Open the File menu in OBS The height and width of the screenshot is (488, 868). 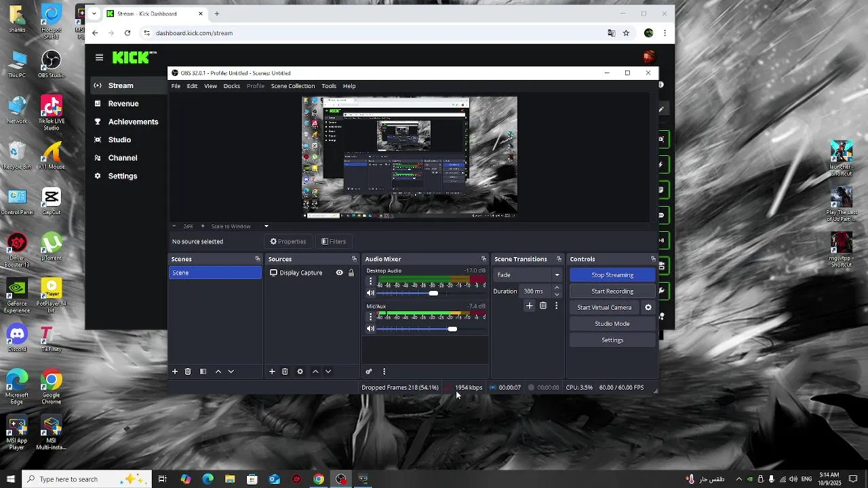pos(176,86)
